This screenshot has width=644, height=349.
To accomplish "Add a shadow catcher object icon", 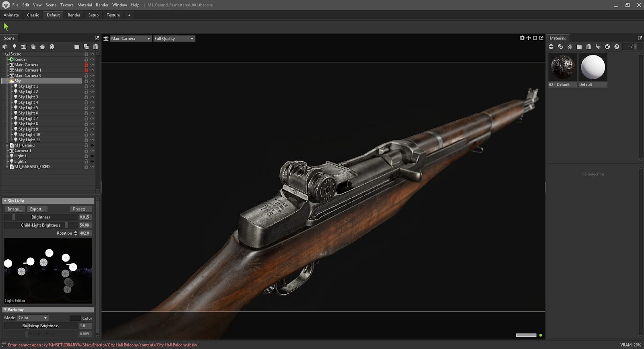I will (42, 47).
